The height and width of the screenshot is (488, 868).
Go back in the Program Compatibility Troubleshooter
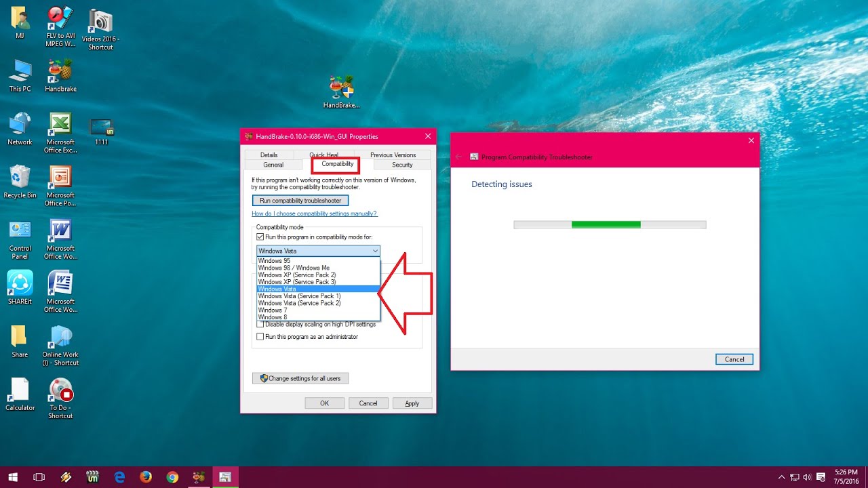458,157
